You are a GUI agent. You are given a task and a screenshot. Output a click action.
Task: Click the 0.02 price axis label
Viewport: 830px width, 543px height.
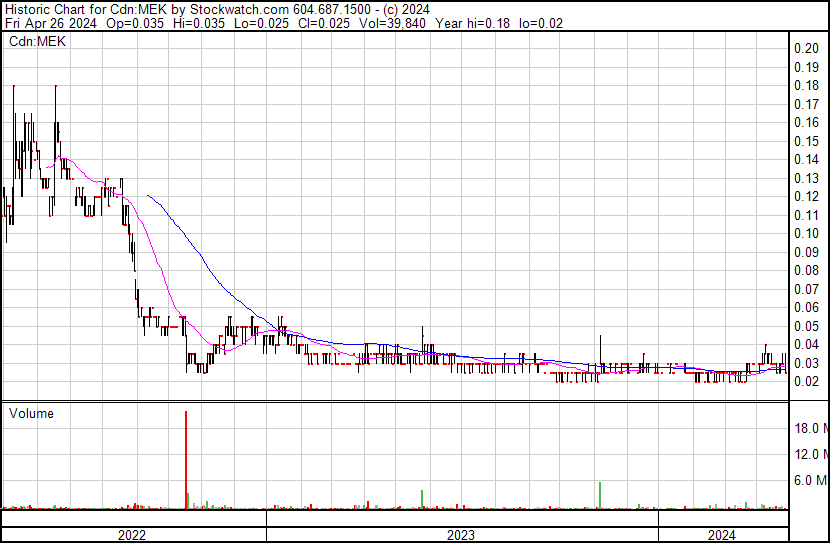807,381
